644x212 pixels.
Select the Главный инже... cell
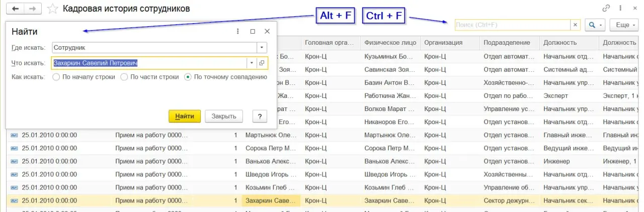click(x=569, y=135)
